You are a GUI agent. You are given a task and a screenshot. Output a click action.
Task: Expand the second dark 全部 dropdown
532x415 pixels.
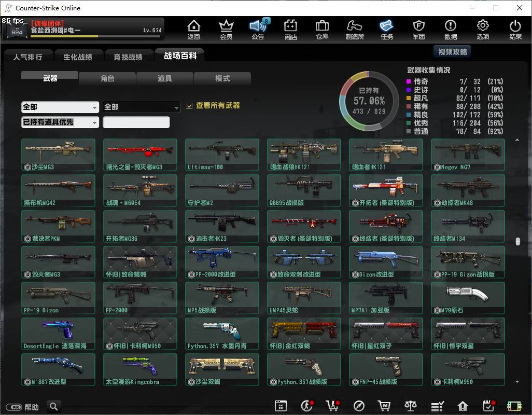tap(141, 107)
